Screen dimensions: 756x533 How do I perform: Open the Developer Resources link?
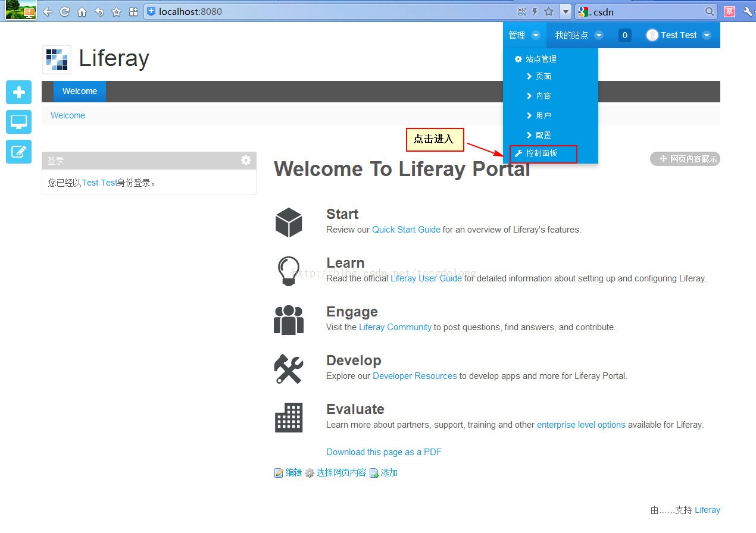pyautogui.click(x=415, y=375)
